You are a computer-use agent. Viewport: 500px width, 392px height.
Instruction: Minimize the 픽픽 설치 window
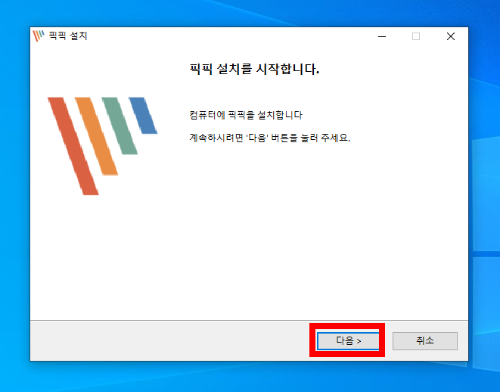pos(382,36)
